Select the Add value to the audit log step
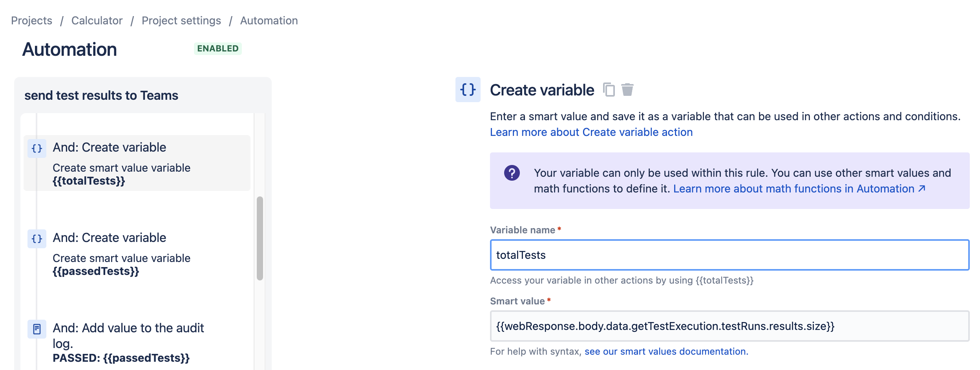The width and height of the screenshot is (980, 370). pos(137,343)
